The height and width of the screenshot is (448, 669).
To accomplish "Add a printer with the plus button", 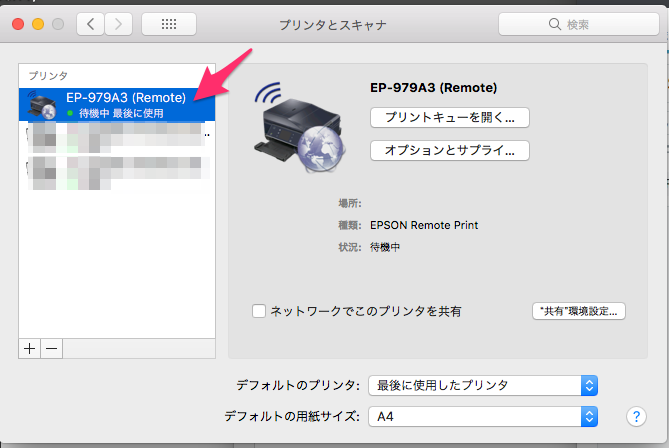I will pyautogui.click(x=29, y=349).
